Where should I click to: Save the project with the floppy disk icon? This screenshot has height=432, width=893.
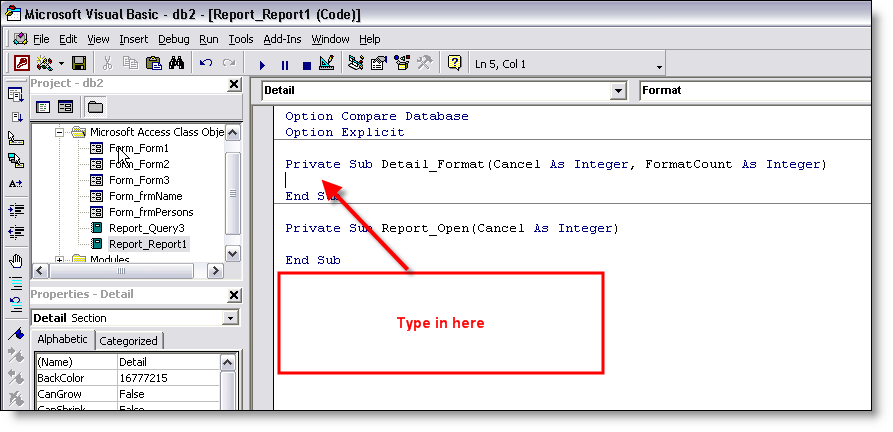(79, 63)
